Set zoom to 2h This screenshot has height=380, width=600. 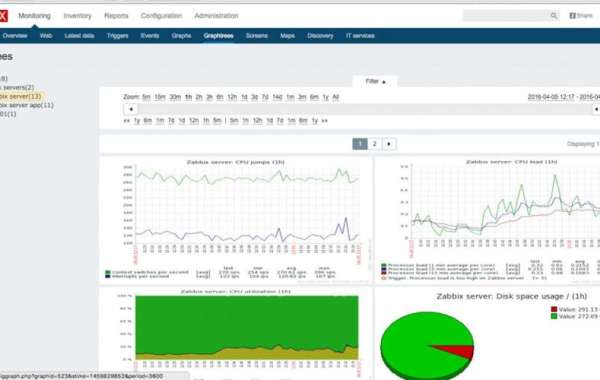tap(199, 97)
